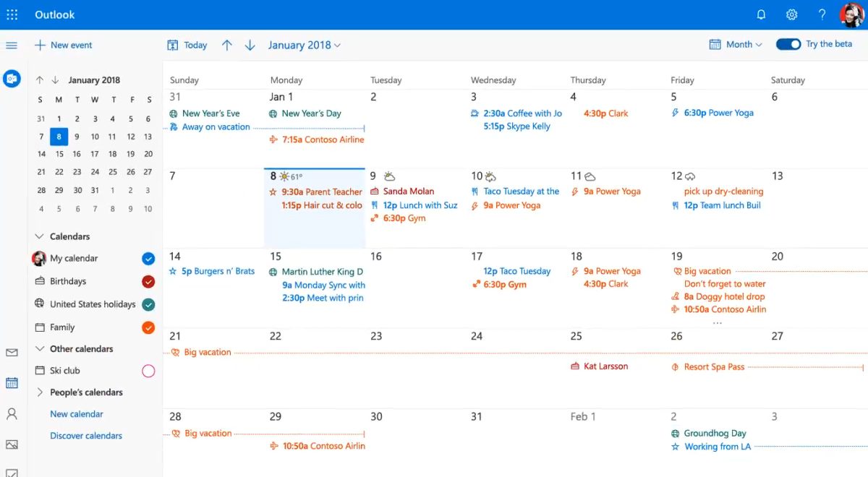Click weather cloud icon on January 11
Screen dimensions: 868x477
(590, 176)
